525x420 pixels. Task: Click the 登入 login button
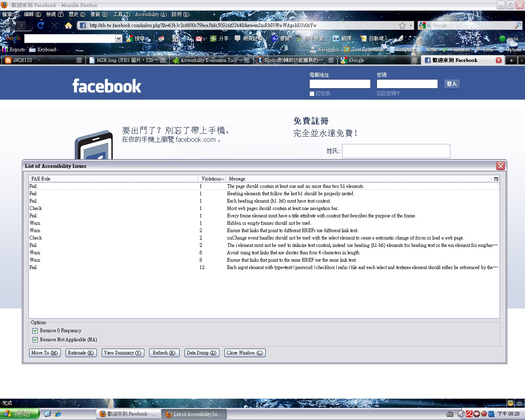coord(452,84)
